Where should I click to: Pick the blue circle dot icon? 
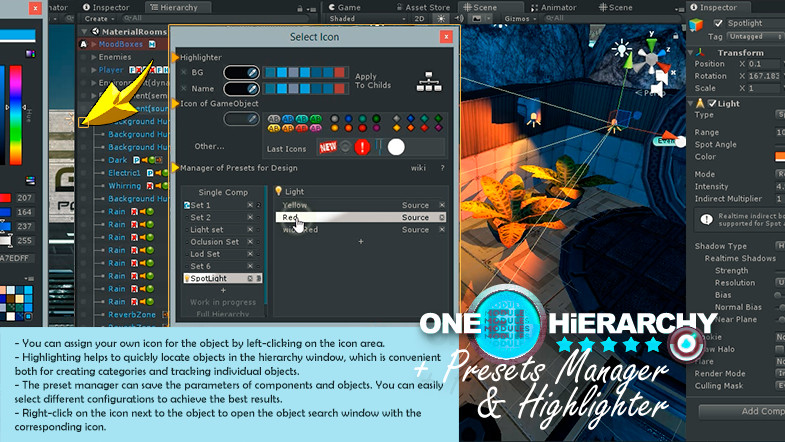(x=348, y=119)
